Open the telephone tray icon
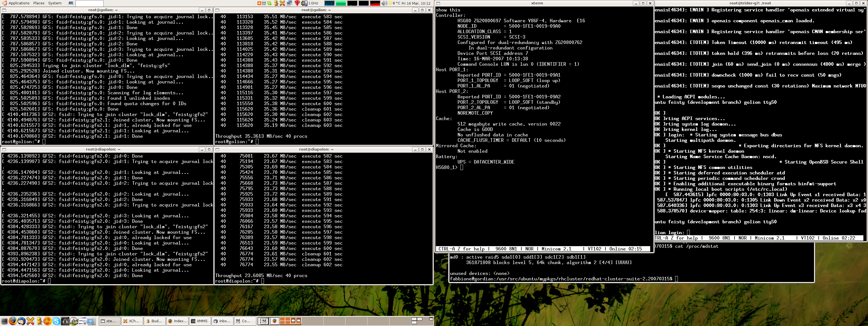This screenshot has height=326, width=868. (x=264, y=3)
